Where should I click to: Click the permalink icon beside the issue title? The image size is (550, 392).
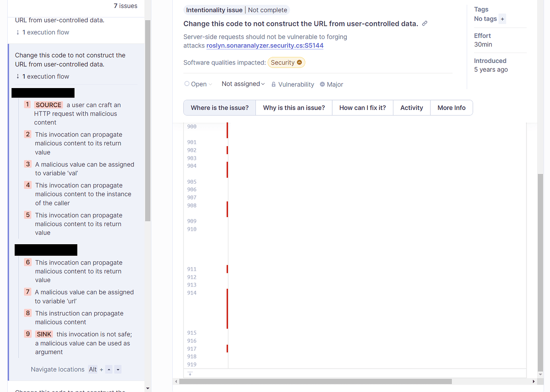(424, 24)
